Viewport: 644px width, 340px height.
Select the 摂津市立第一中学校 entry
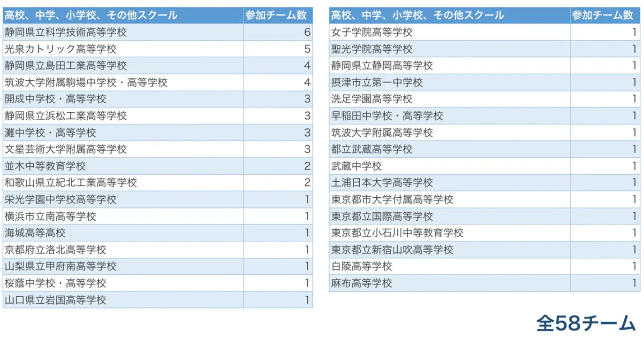coord(377,83)
